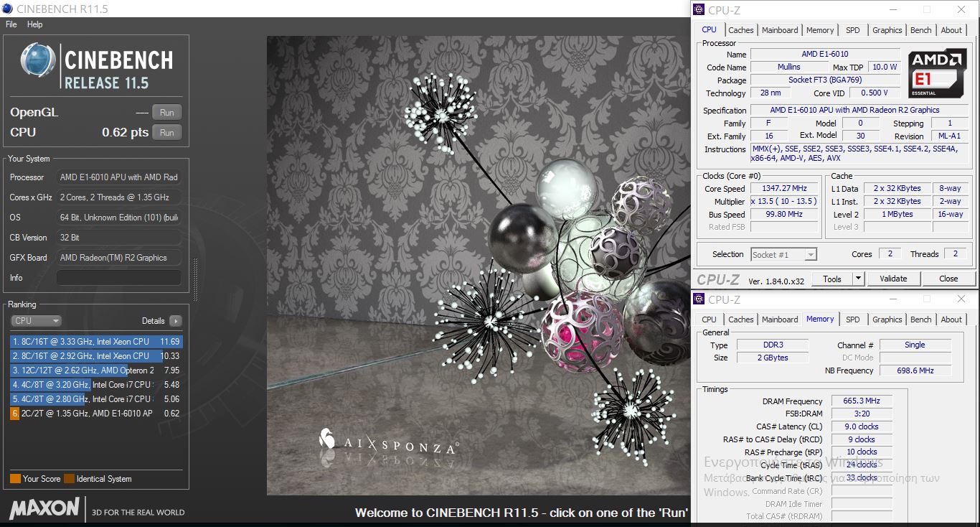Viewport: 980px width, 527px height.
Task: Click the AMD E1 Essential logo
Action: (x=937, y=73)
